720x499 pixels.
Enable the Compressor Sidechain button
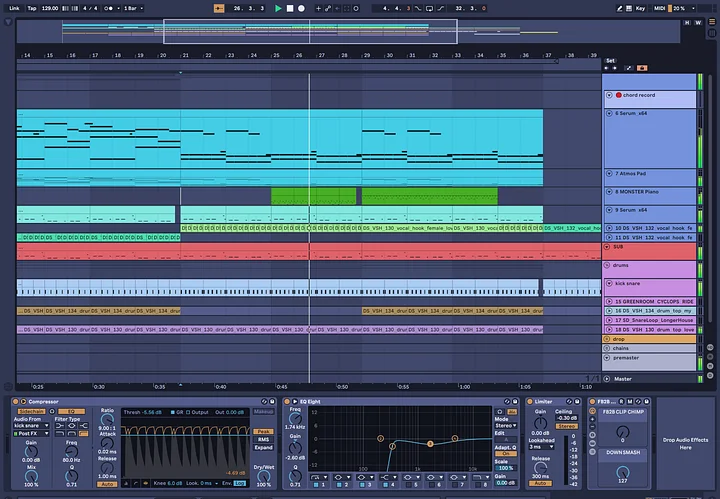31,411
